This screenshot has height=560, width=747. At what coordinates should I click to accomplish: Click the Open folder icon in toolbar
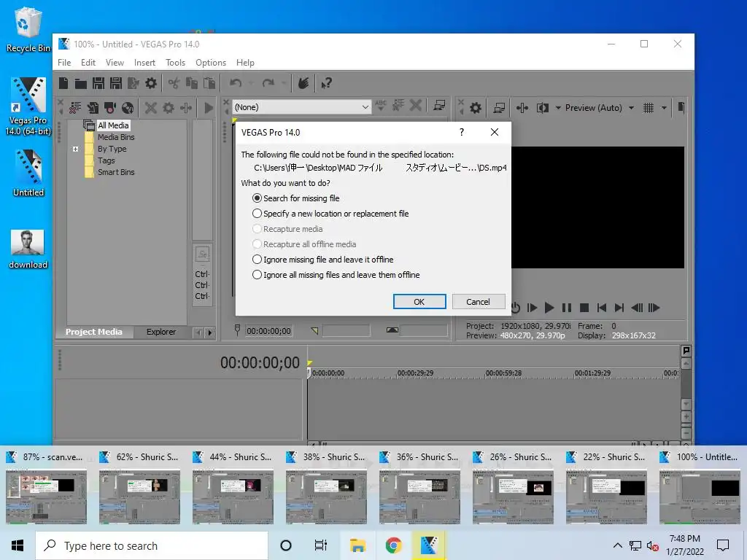point(80,83)
